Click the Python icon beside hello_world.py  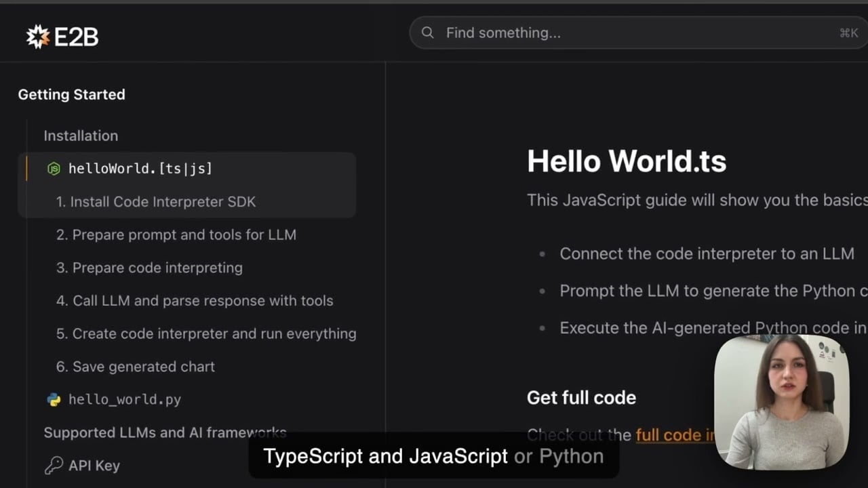(x=54, y=399)
